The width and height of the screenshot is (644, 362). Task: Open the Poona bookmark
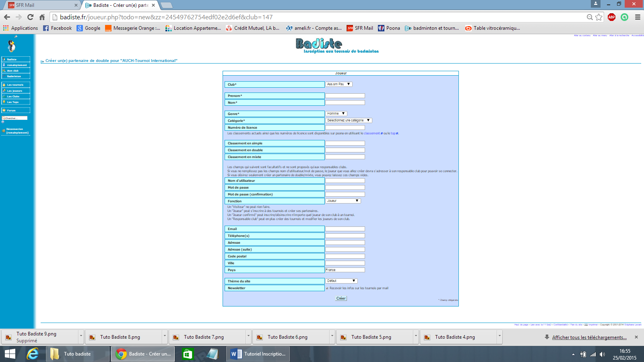389,28
